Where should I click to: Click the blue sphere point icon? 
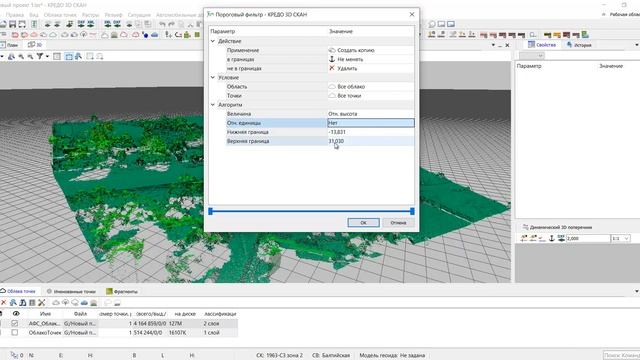point(146,35)
